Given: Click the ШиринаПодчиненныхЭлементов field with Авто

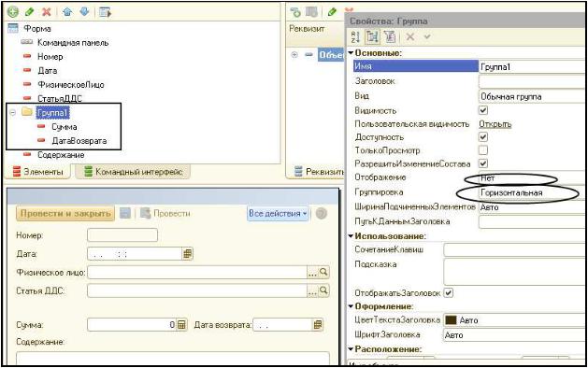Looking at the screenshot, I should pos(532,207).
